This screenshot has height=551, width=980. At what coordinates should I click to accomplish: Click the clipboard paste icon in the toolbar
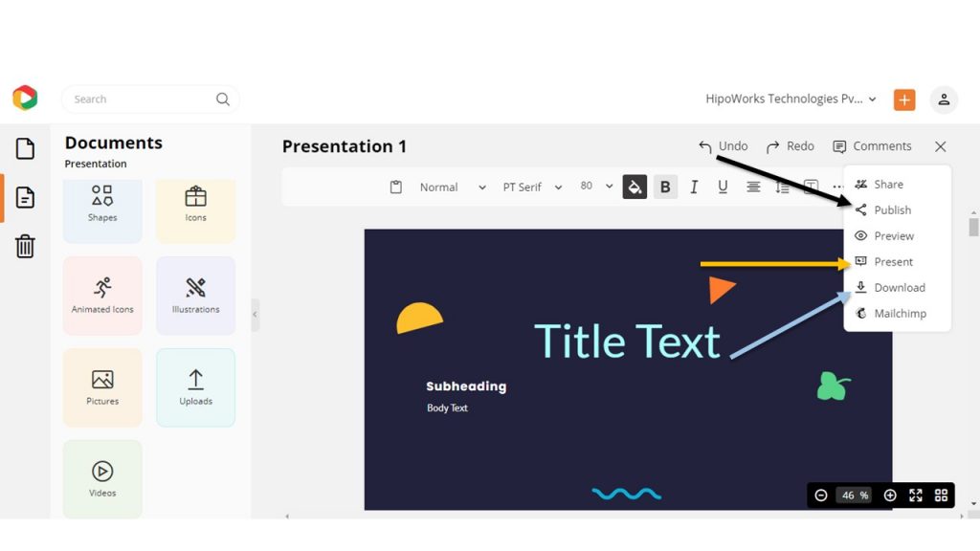[395, 187]
